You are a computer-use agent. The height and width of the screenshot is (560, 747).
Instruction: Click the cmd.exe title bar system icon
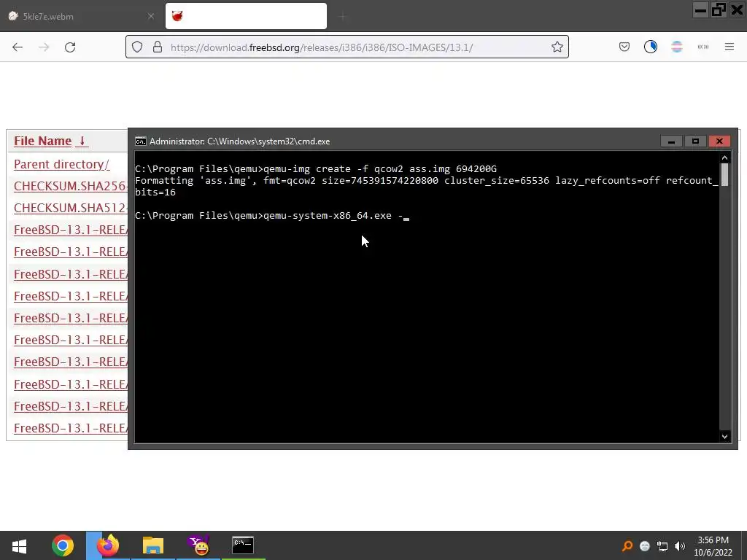141,141
